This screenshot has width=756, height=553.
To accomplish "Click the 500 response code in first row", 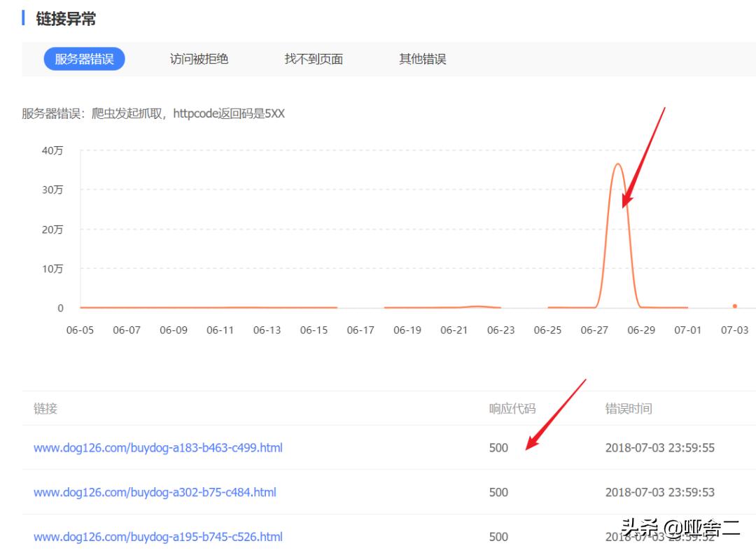I will click(x=498, y=447).
